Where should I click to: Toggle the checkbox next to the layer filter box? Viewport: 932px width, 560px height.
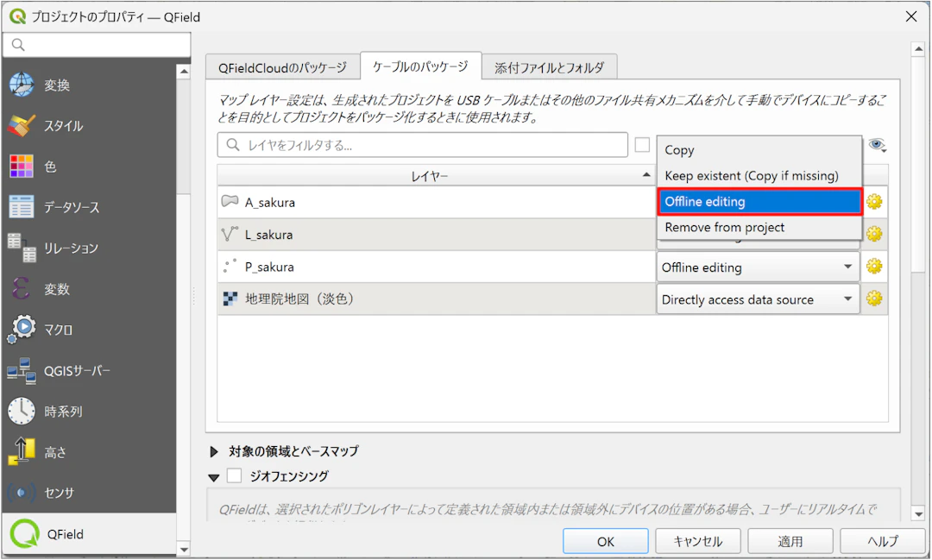643,144
